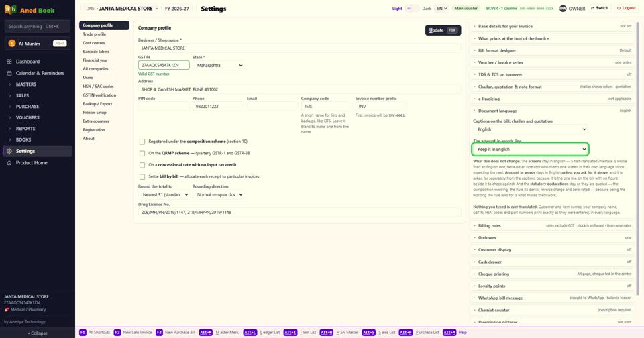
Task: Enable Settle bill by bill checkbox
Action: 142,176
